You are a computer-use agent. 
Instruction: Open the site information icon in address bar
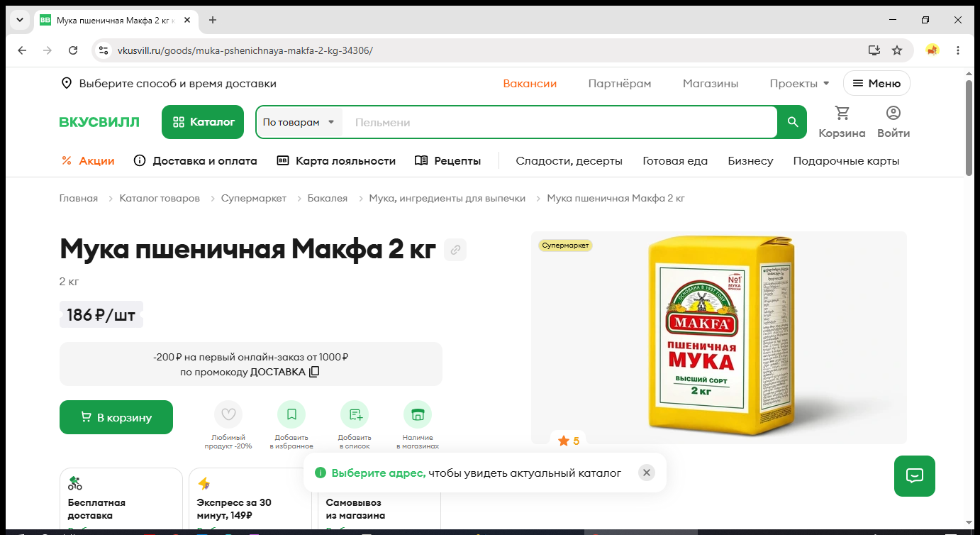click(x=104, y=50)
